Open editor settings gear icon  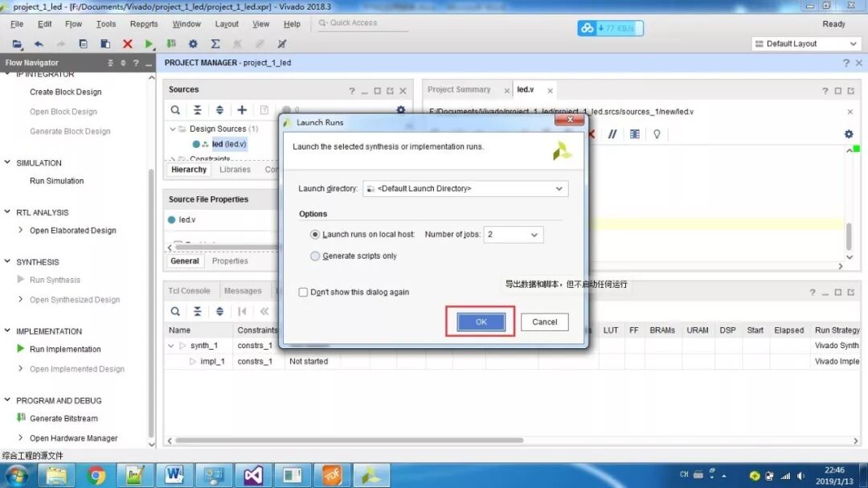pyautogui.click(x=849, y=134)
